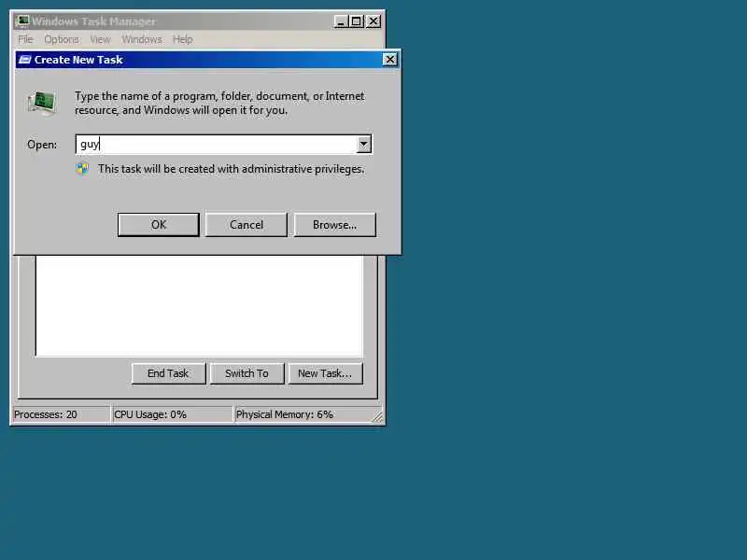
Task: Click the Processes: 20 status entry
Action: coord(61,414)
